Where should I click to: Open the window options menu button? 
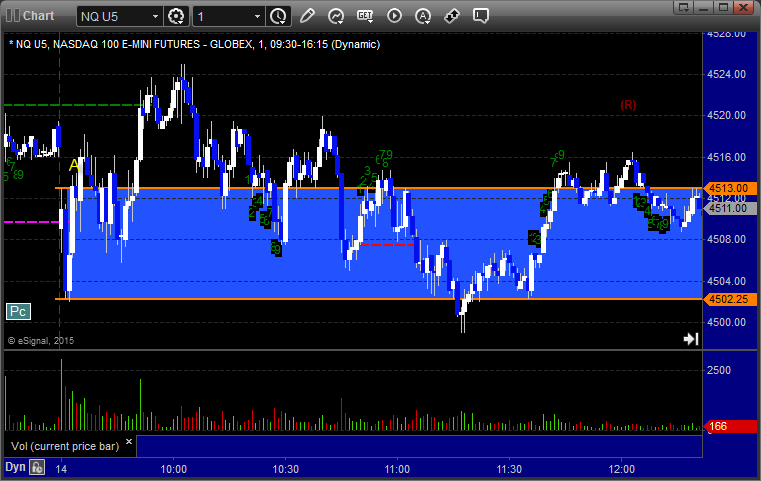click(683, 7)
